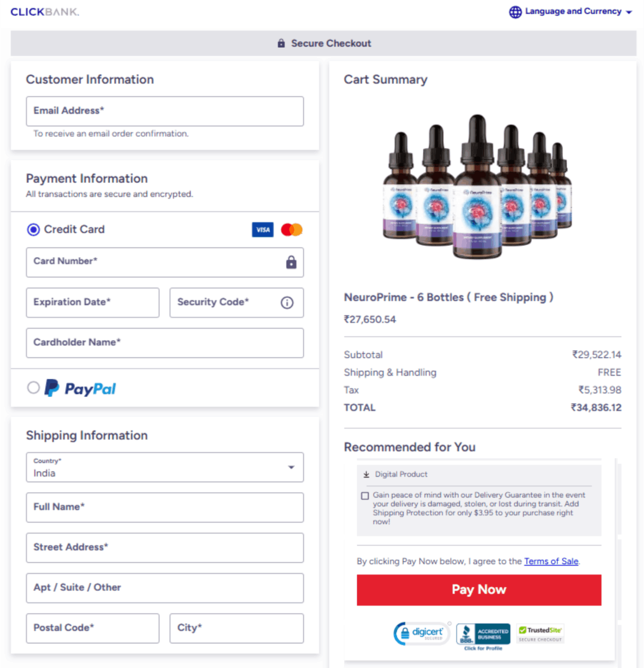The image size is (644, 668).
Task: Expand the Country dropdown showing India
Action: coord(292,467)
